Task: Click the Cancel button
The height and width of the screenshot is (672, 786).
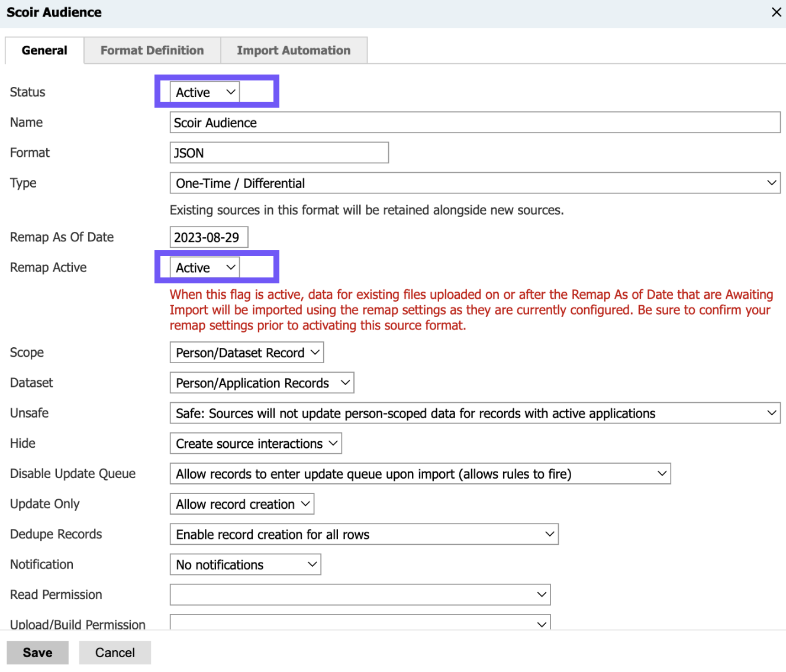Action: coord(115,652)
